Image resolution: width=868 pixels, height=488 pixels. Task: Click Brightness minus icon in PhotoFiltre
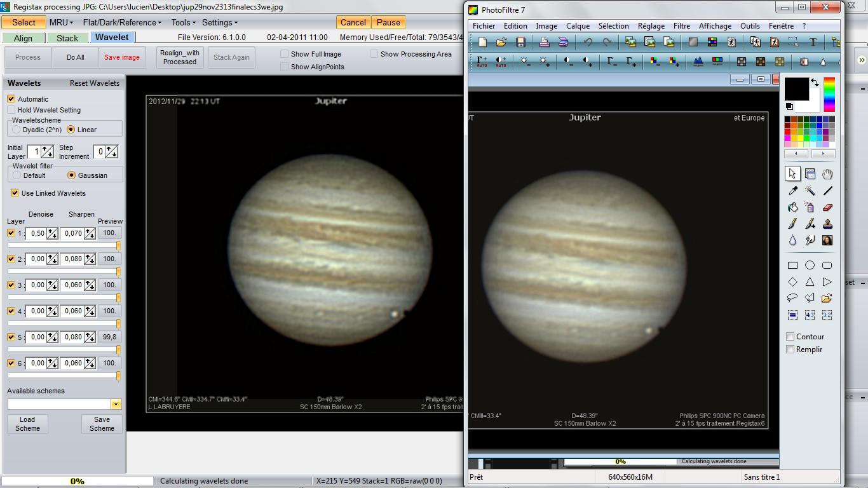pos(526,62)
